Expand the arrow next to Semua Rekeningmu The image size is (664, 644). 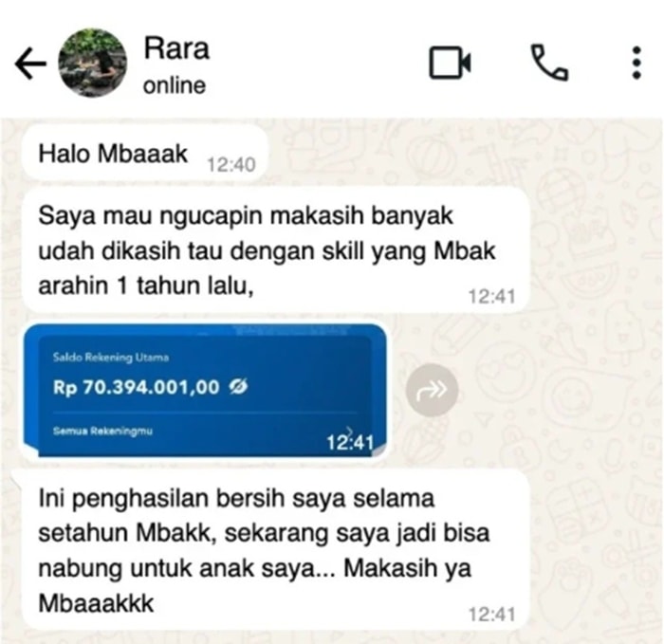coord(350,430)
